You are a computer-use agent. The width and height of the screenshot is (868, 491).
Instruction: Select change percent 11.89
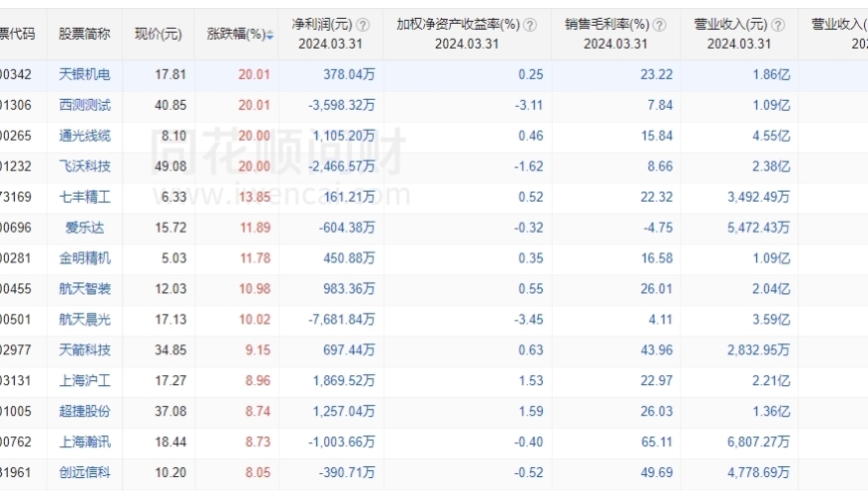(255, 228)
